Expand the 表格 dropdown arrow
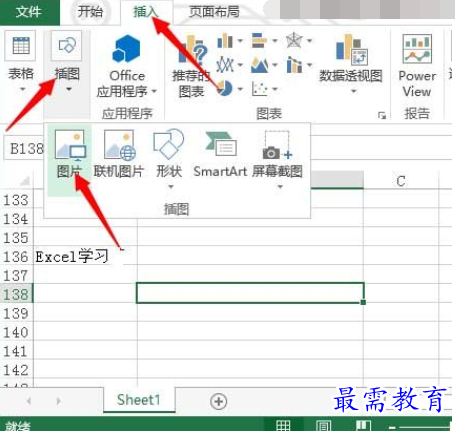455x431 pixels. tap(22, 89)
